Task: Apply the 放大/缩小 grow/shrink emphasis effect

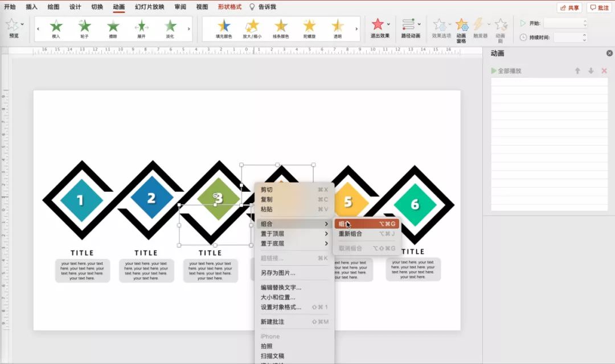Action: 252,28
